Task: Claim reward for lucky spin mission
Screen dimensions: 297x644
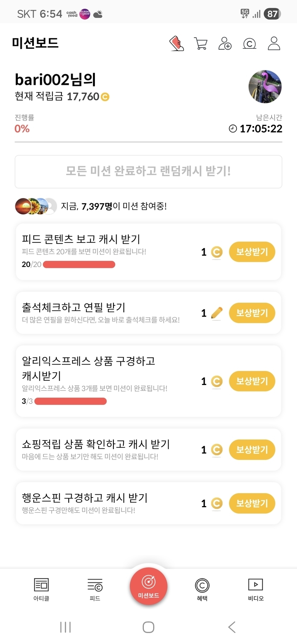Action: [x=252, y=503]
